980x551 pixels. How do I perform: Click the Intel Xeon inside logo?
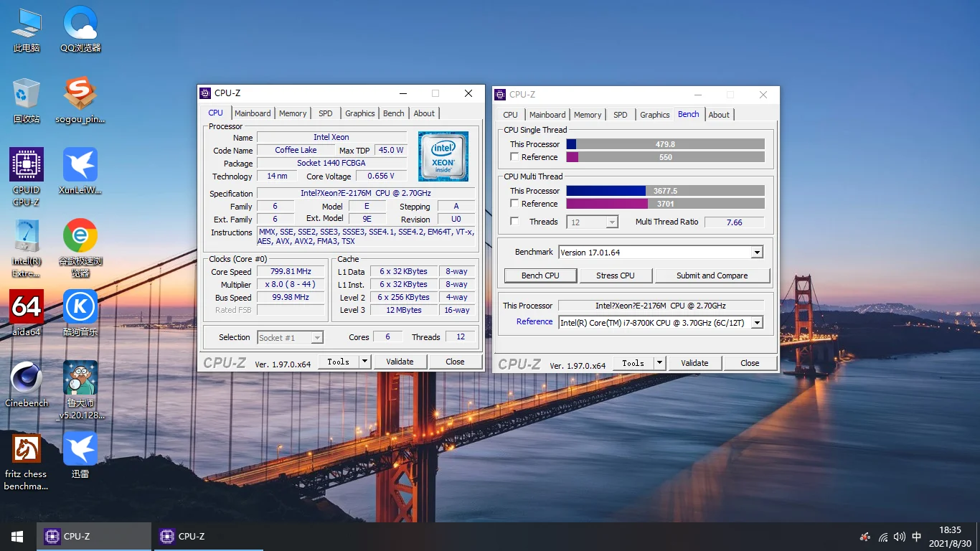pyautogui.click(x=443, y=156)
